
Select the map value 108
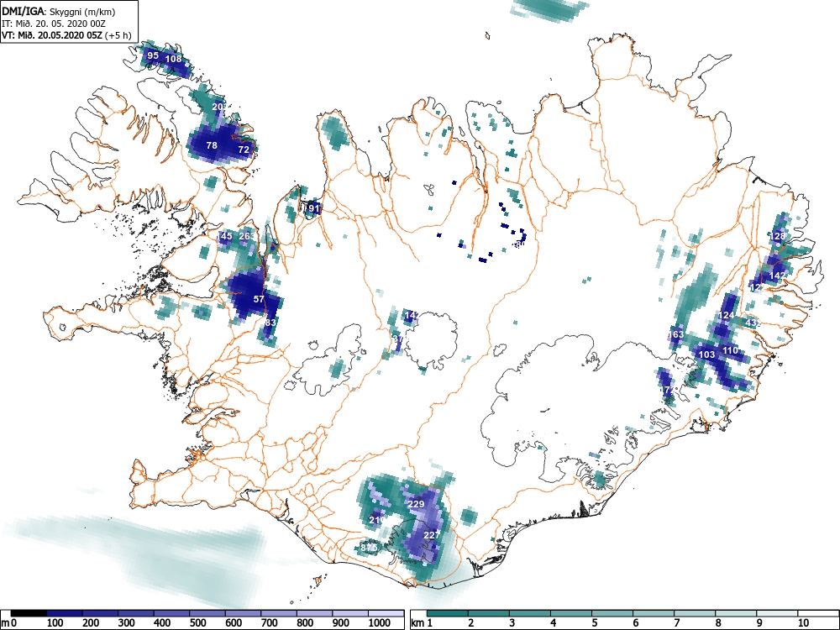pyautogui.click(x=174, y=59)
